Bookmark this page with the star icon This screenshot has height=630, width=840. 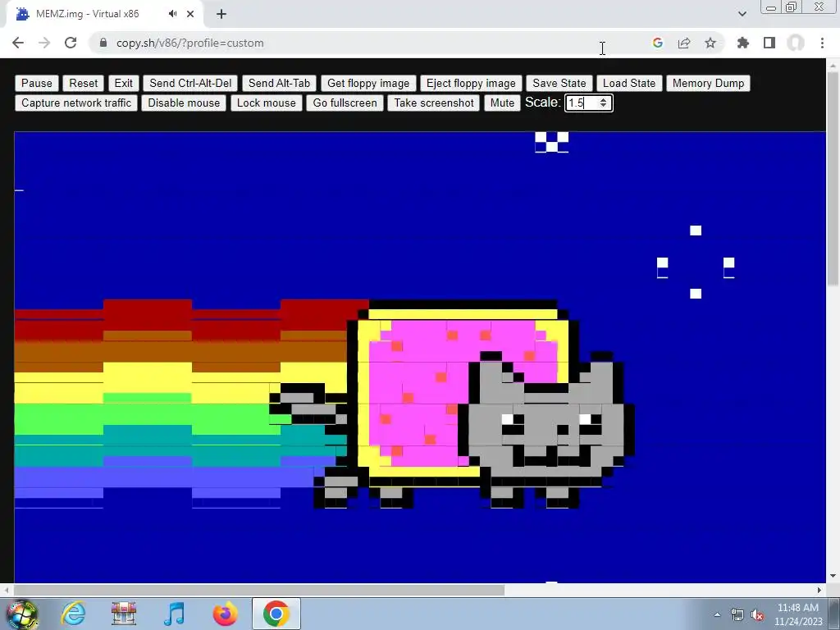pos(710,43)
